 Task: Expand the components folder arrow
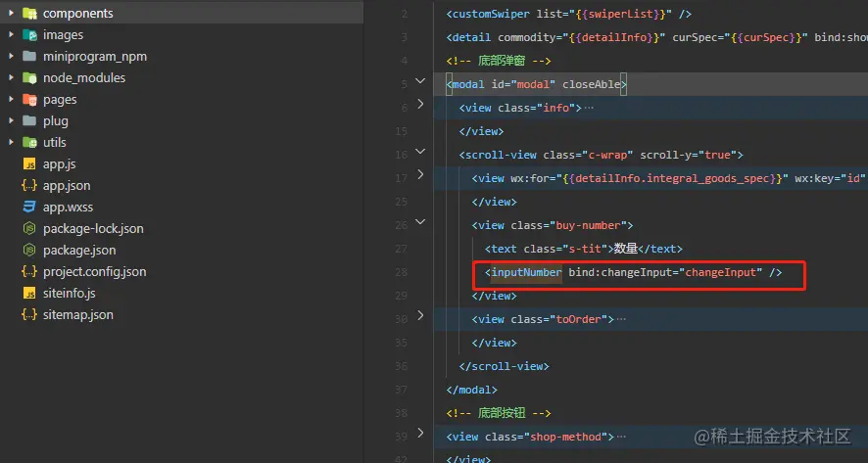(x=11, y=14)
